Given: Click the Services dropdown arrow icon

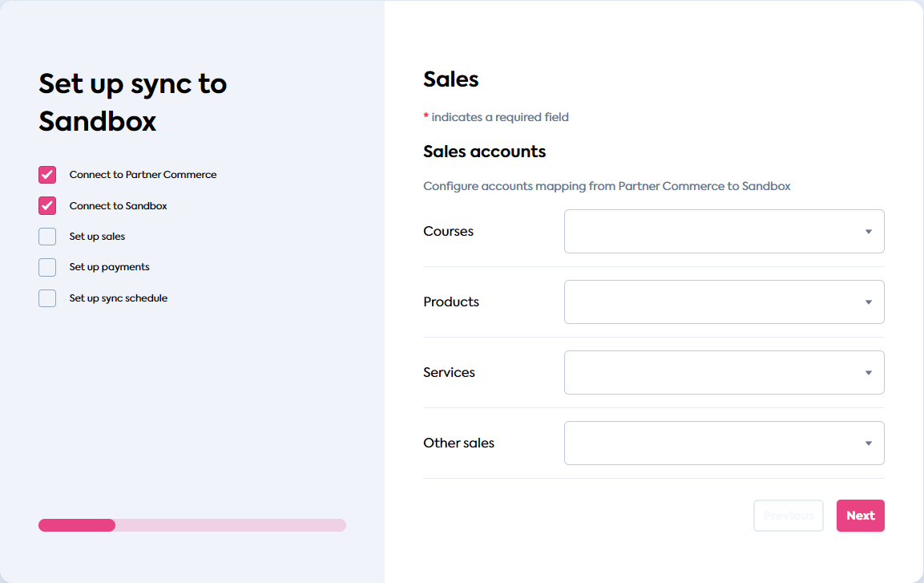Looking at the screenshot, I should point(868,372).
